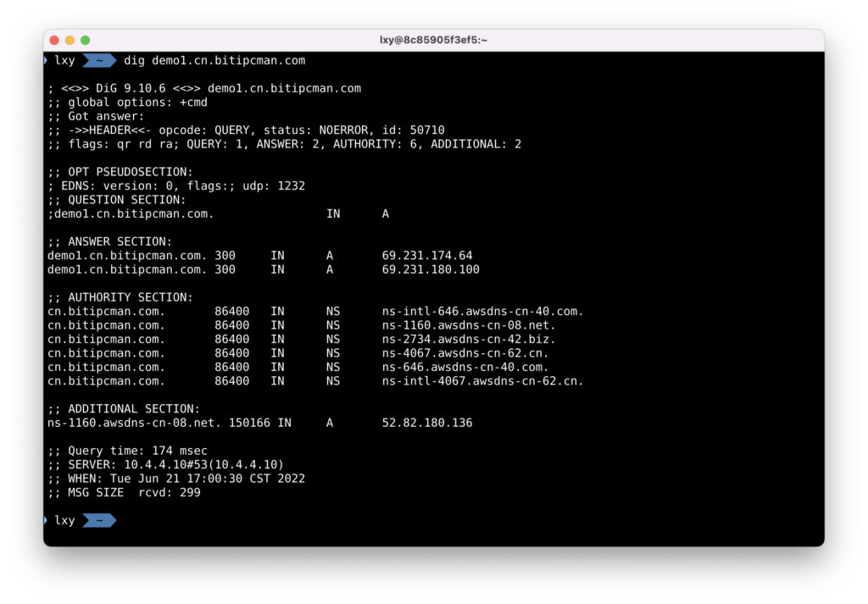Viewport: 868px width, 604px height.
Task: Click the typed command dig demo1.cn.bitipcman.com
Action: (x=214, y=61)
